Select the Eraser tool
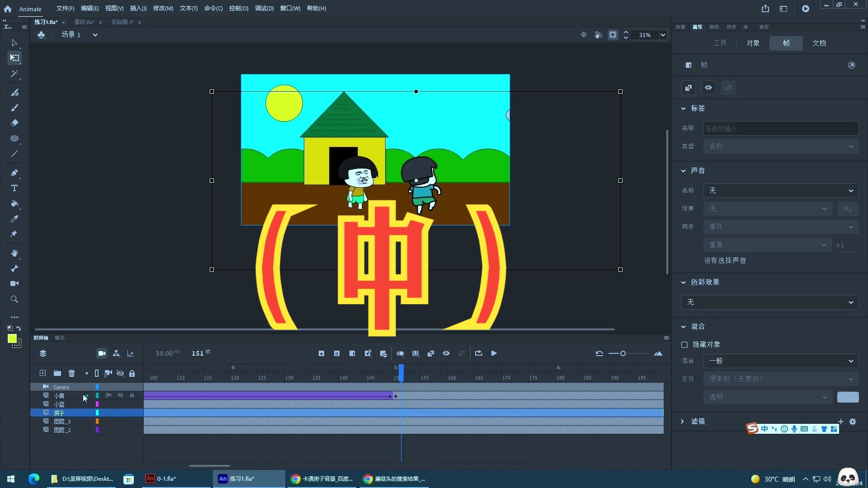 pos(14,123)
